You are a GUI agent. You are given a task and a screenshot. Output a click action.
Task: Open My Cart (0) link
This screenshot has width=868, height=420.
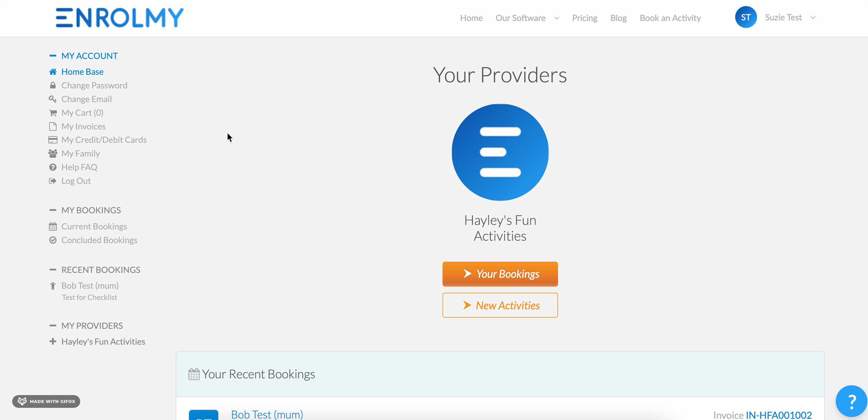pos(82,113)
